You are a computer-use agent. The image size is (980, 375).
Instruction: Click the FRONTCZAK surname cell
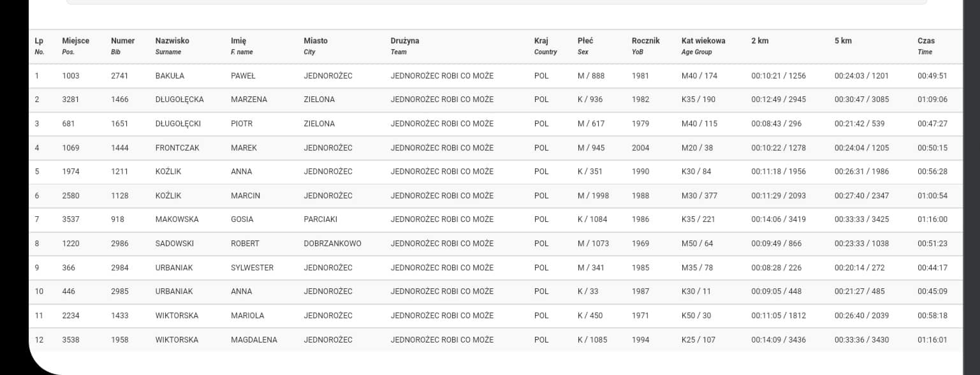point(177,148)
